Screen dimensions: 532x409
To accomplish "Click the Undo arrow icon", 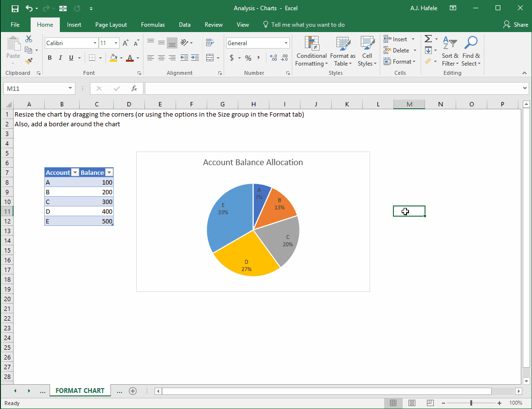I will (30, 8).
